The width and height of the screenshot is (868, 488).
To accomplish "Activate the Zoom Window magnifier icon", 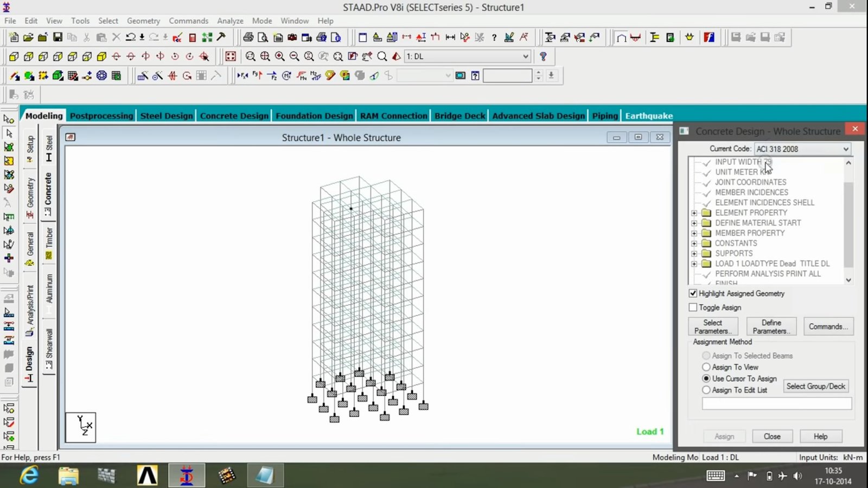I will pos(250,56).
